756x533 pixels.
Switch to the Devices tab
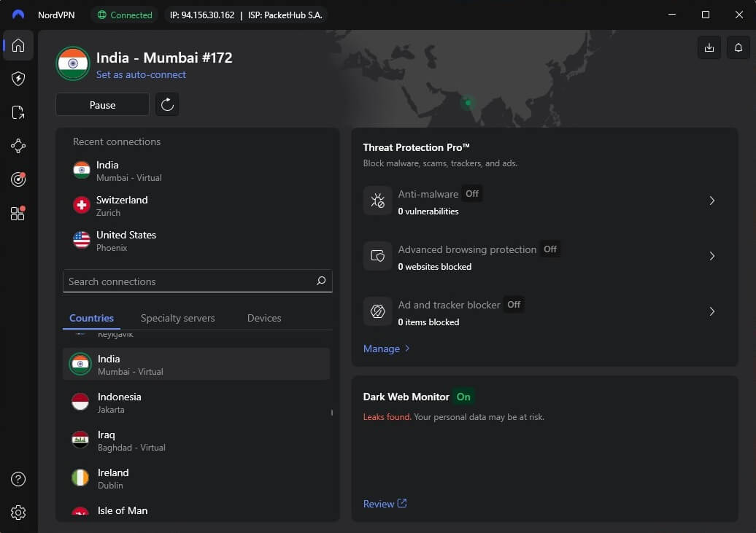click(x=264, y=318)
